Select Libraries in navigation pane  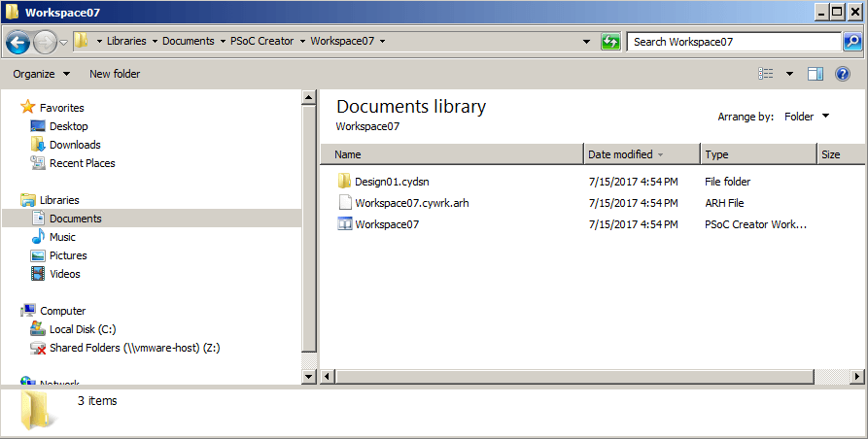click(59, 200)
